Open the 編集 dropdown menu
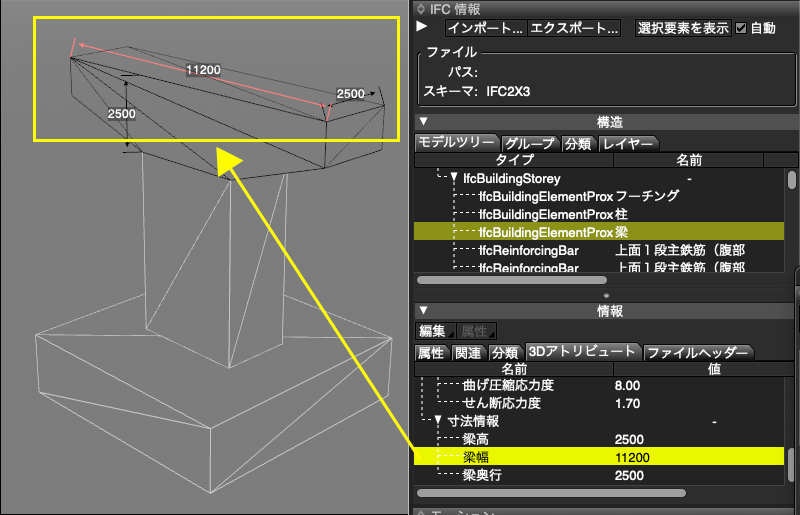 [x=435, y=331]
